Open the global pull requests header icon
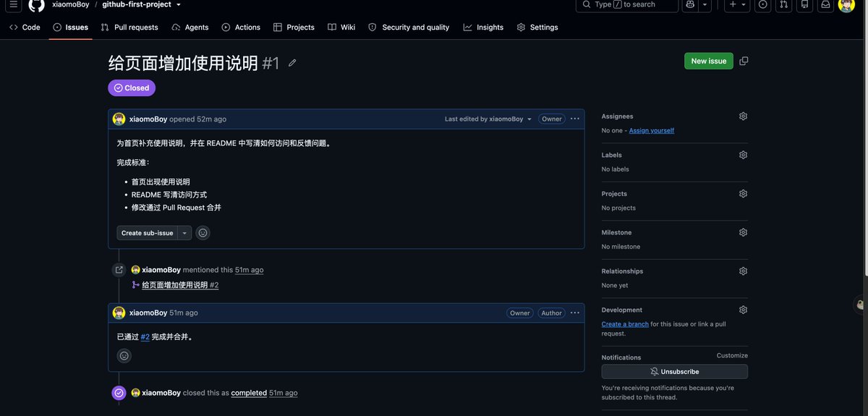 tap(783, 4)
